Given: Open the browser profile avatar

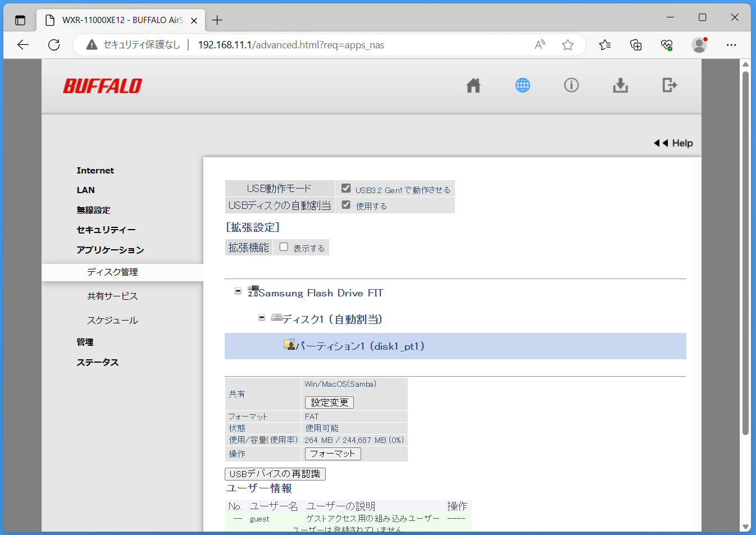Looking at the screenshot, I should 699,45.
